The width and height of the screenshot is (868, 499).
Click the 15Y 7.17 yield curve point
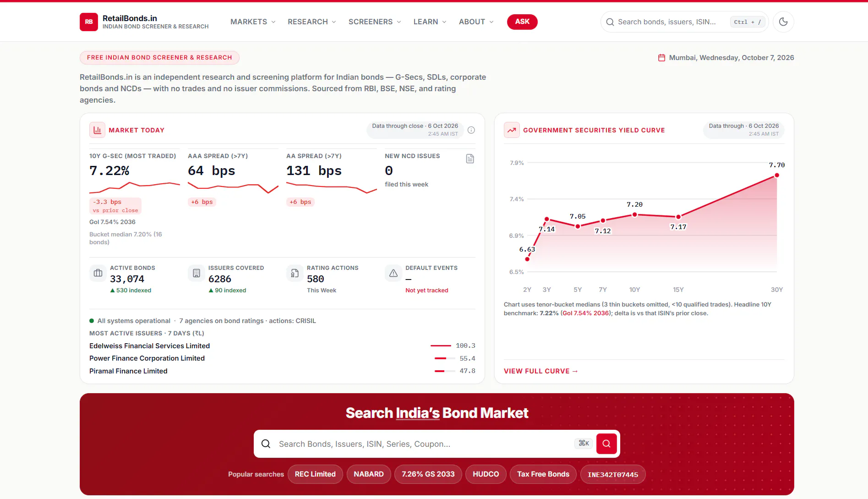click(678, 217)
